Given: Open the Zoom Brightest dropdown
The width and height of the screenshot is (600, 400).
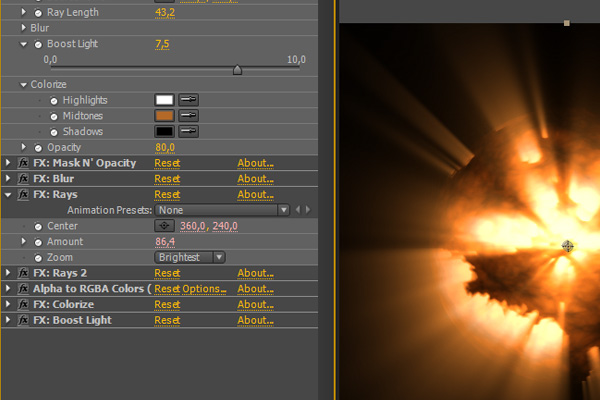Looking at the screenshot, I should coord(190,257).
